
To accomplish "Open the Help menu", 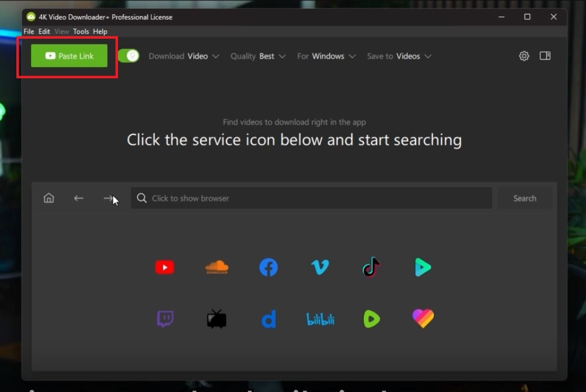I will pos(100,31).
